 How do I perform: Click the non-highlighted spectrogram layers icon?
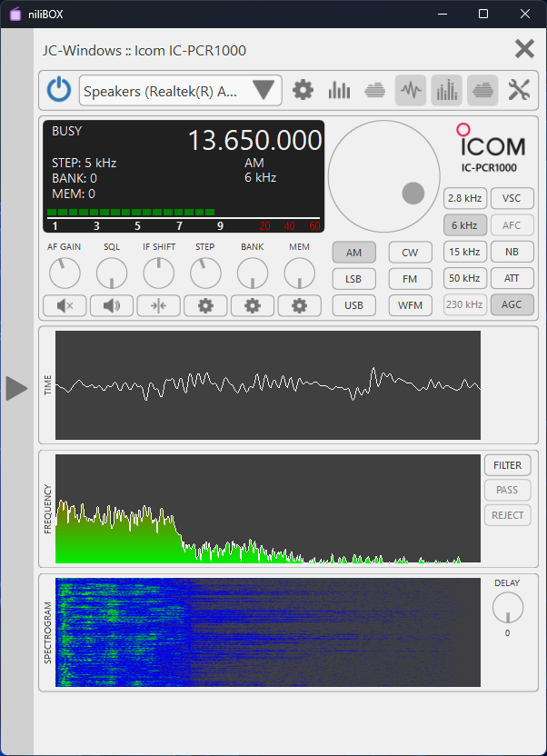(375, 90)
